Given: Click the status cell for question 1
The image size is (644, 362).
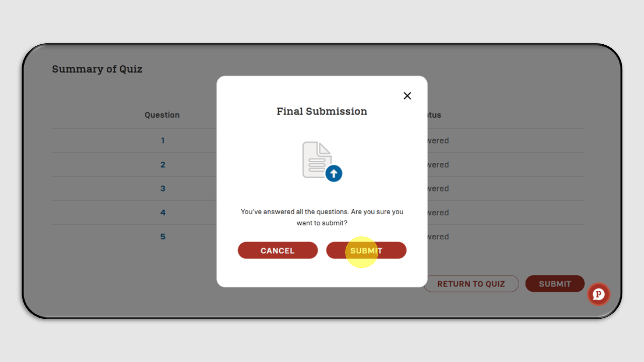Looking at the screenshot, I should pyautogui.click(x=438, y=141).
